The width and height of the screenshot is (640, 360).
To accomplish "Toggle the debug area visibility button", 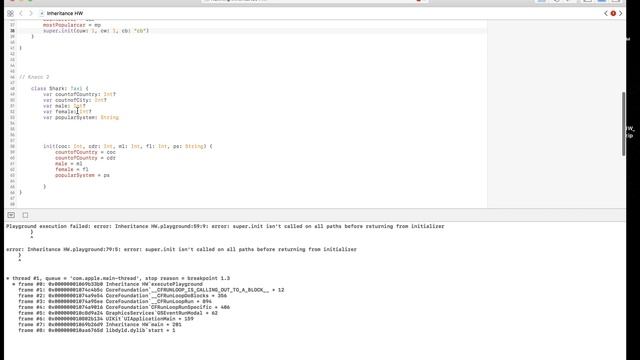I will pos(11,215).
